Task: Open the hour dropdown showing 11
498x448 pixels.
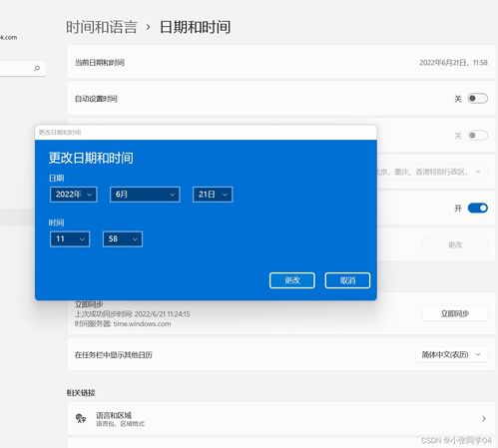Action: [70, 238]
